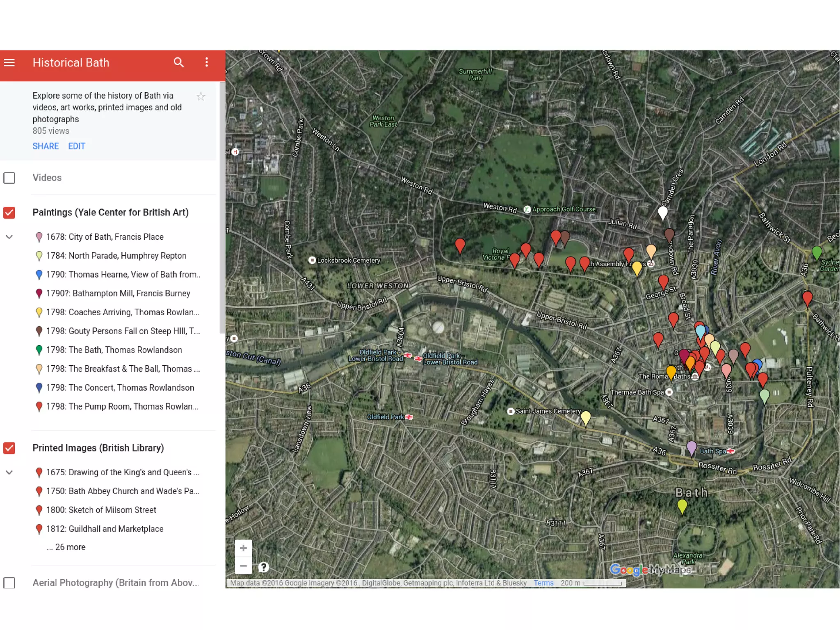Click the search magnifier icon
The width and height of the screenshot is (840, 630).
coord(178,62)
